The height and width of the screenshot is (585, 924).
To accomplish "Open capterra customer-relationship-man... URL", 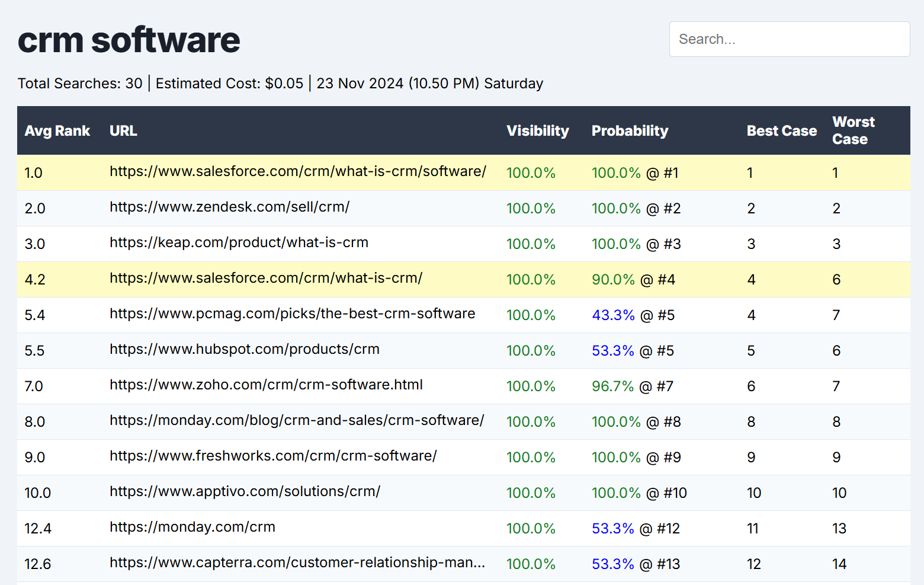I will coord(297,562).
